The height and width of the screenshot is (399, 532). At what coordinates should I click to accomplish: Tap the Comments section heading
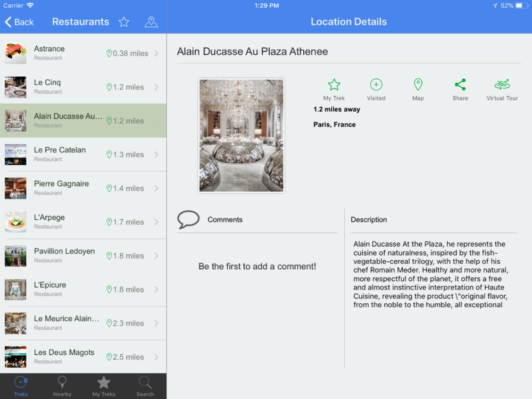225,220
